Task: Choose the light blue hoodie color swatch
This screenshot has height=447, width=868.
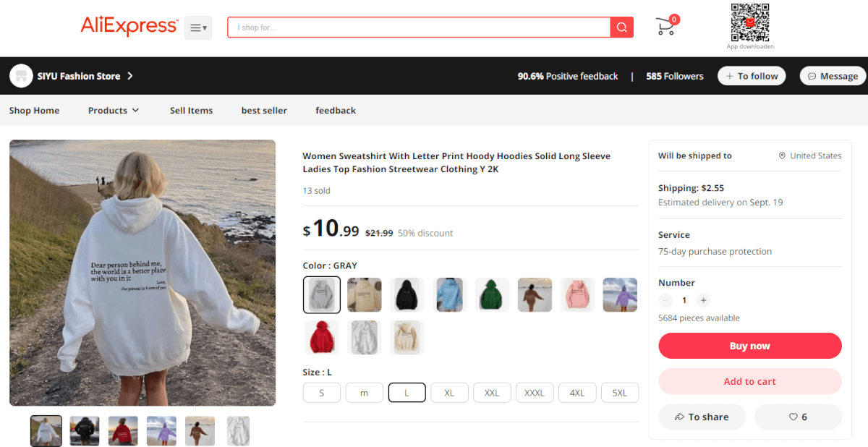Action: coord(450,295)
